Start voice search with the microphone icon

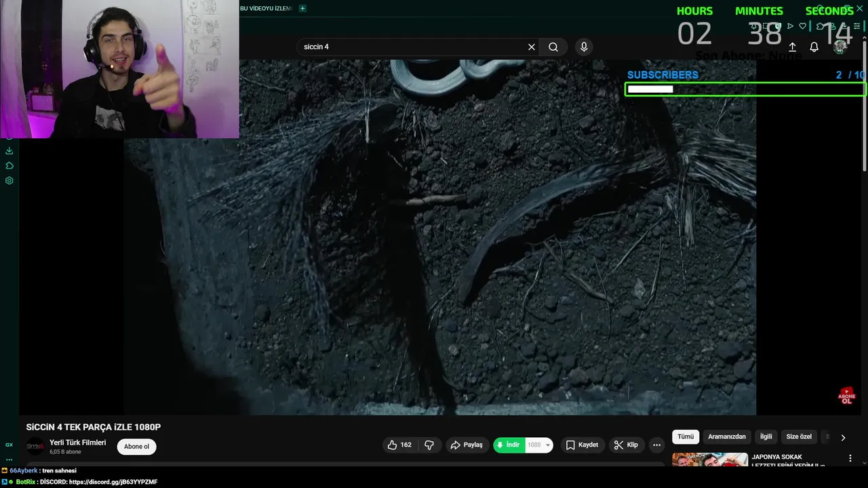pos(584,47)
